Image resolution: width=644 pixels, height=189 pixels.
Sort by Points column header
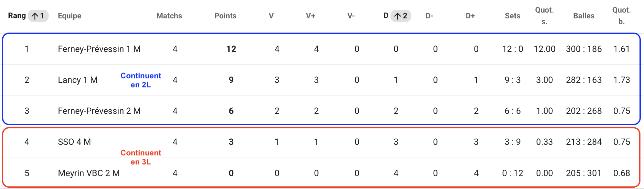point(225,16)
